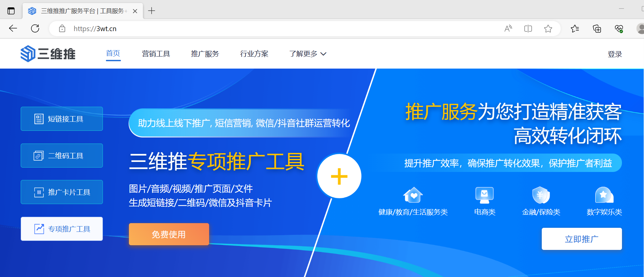Open the 营销工具 menu item
This screenshot has height=277, width=644.
click(156, 54)
